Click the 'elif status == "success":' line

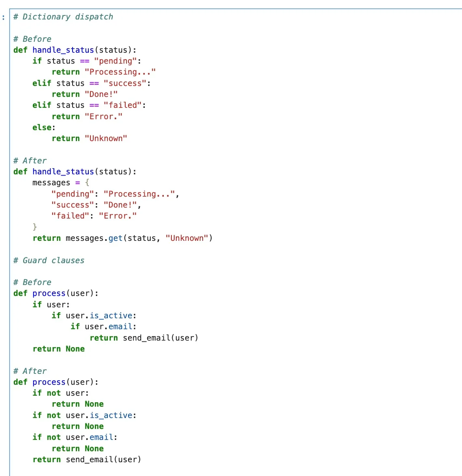tap(92, 83)
